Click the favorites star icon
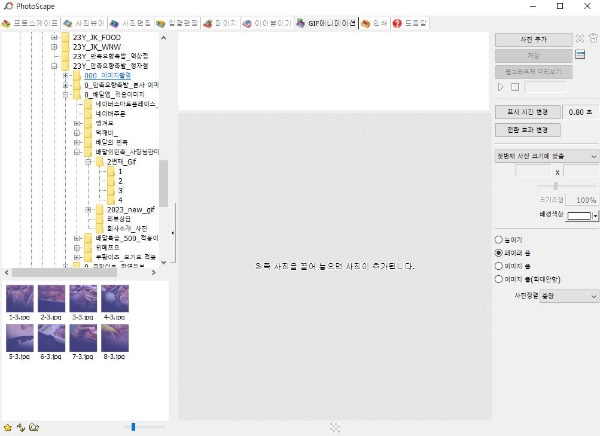This screenshot has height=436, width=600. (x=8, y=427)
